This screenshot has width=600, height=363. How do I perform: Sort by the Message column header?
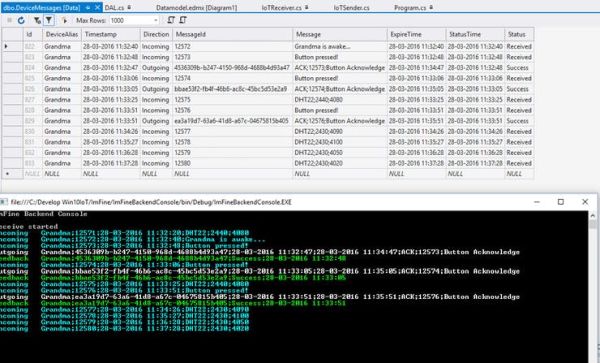pyautogui.click(x=340, y=34)
